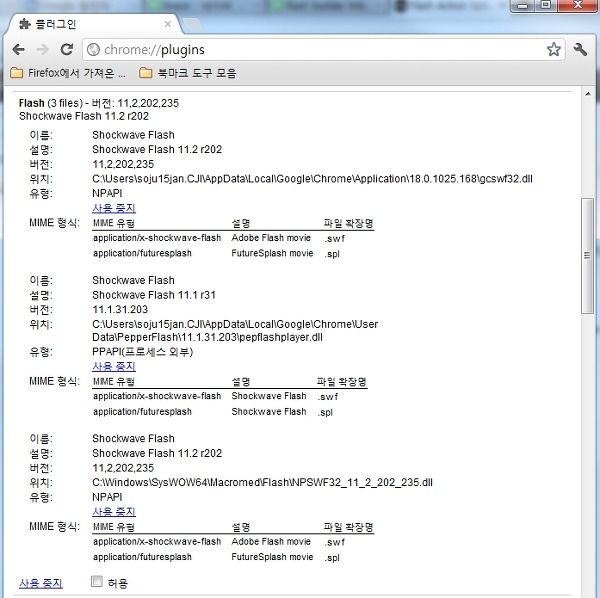Click the NPSWF32_11_2_202_235.dll path text

pos(262,482)
